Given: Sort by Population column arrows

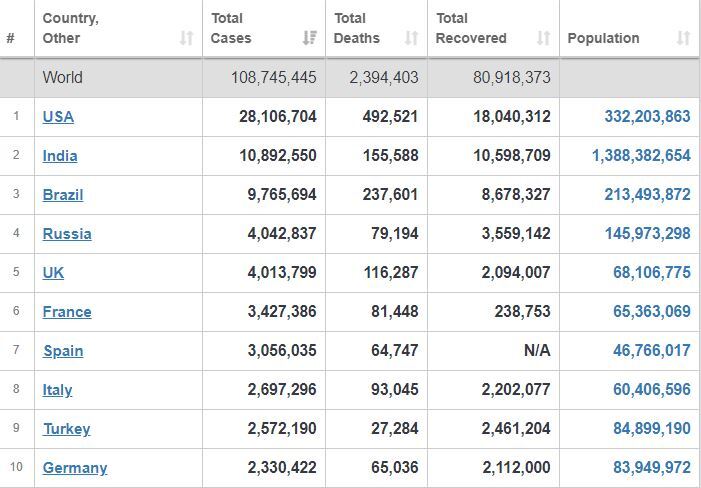Looking at the screenshot, I should tap(683, 38).
